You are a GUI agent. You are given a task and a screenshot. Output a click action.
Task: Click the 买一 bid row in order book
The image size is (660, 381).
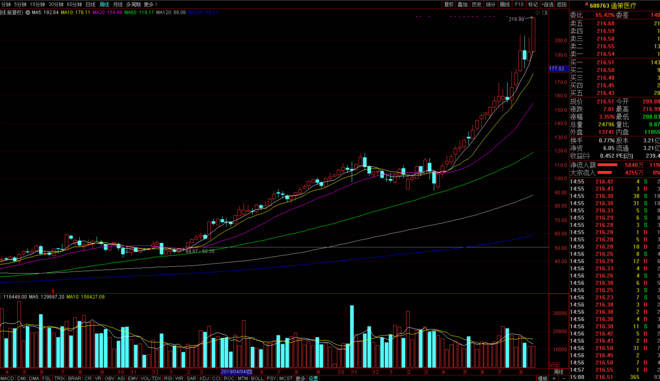[x=615, y=62]
